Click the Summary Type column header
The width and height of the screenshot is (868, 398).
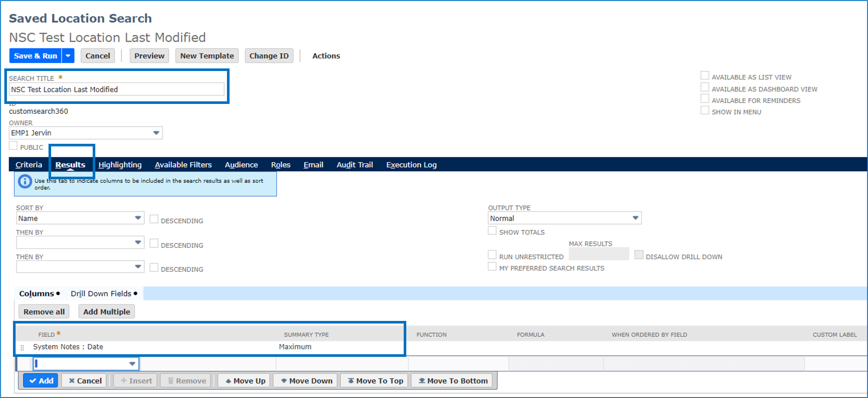pyautogui.click(x=306, y=335)
